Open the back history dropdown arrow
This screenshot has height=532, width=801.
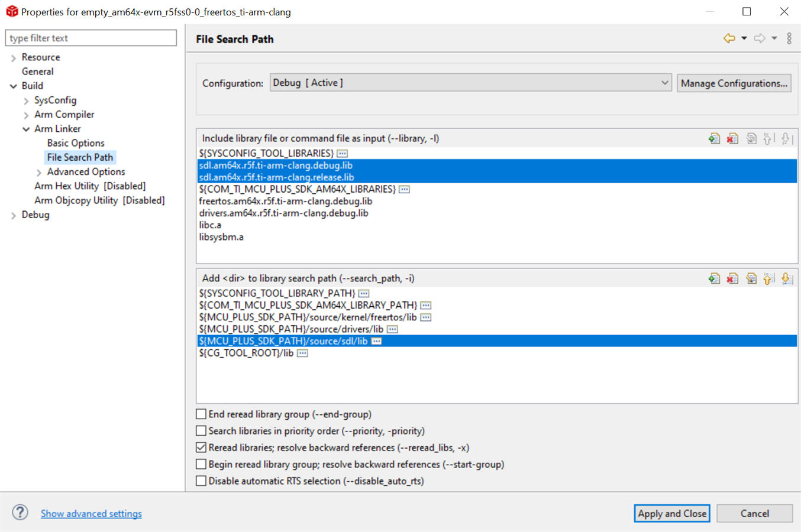(744, 38)
